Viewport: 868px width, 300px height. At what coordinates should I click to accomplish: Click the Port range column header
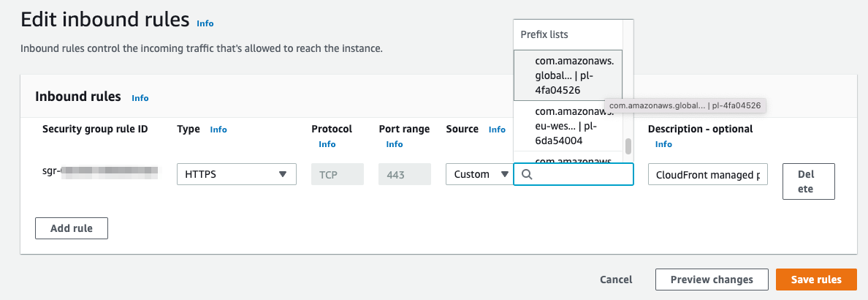pyautogui.click(x=404, y=129)
